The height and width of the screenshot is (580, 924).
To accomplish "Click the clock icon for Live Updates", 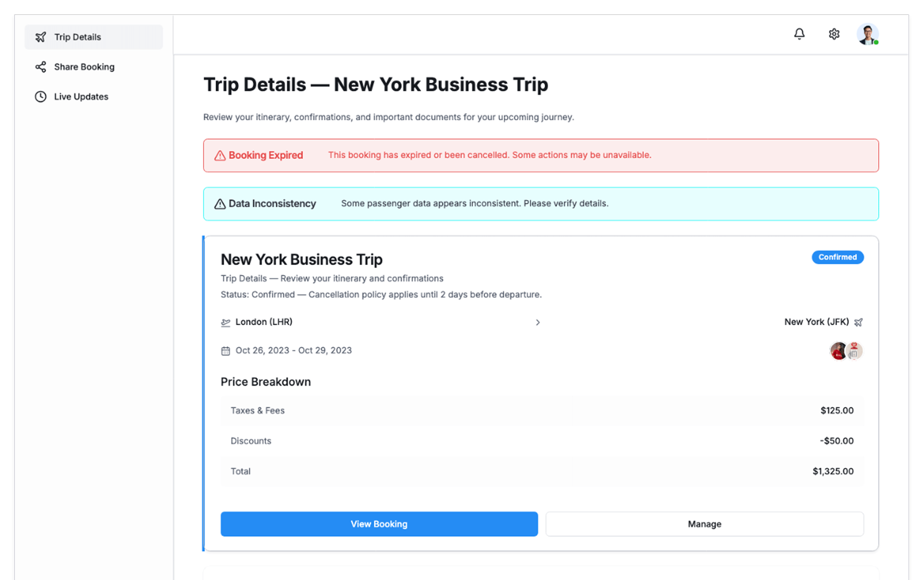I will [41, 97].
